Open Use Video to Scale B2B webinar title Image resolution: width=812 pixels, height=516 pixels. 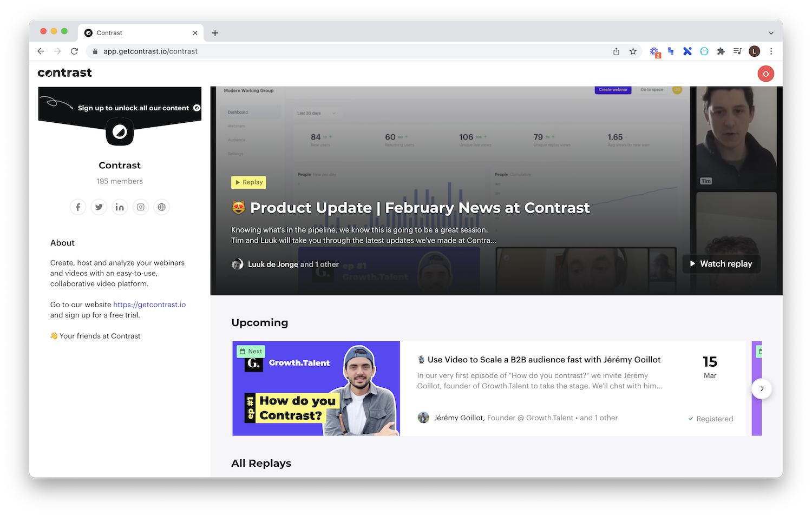click(539, 360)
